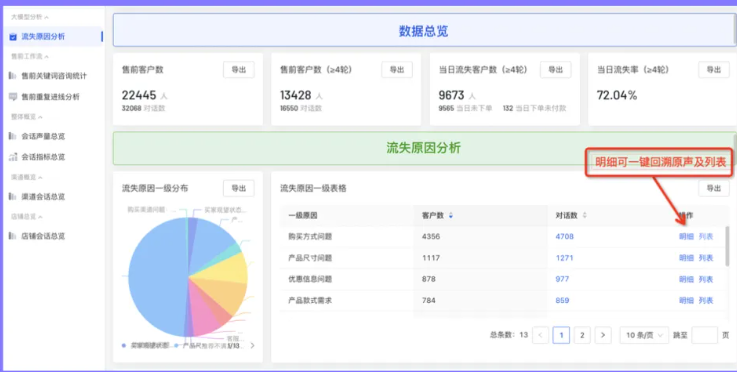
Task: Click the 产品款式需求 table cell
Action: click(310, 300)
